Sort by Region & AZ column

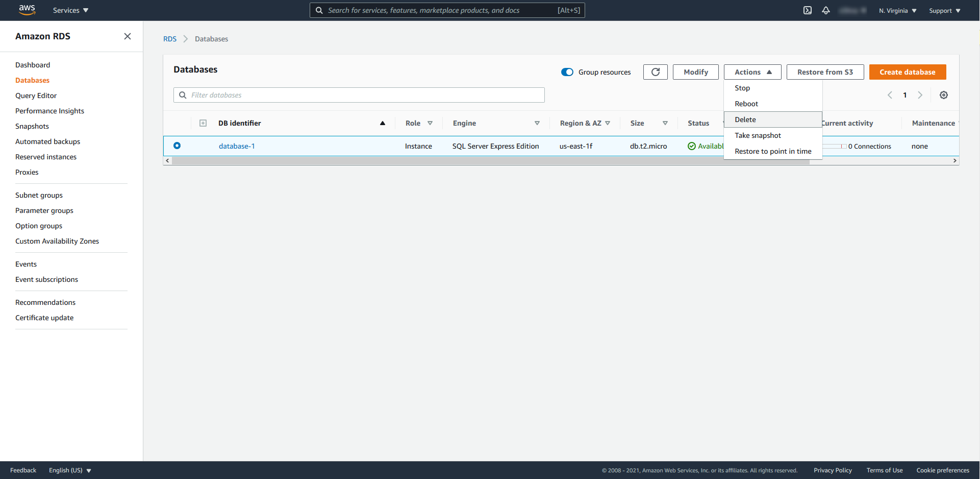608,123
